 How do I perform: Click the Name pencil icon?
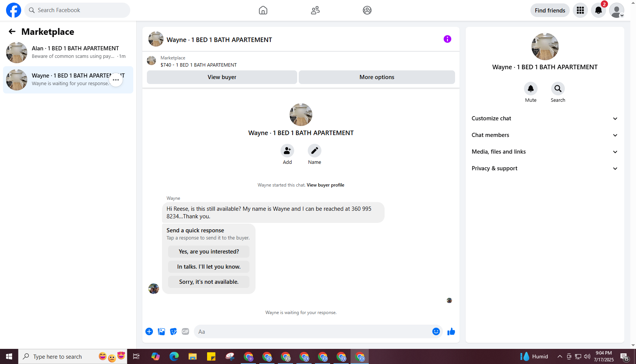click(x=315, y=151)
